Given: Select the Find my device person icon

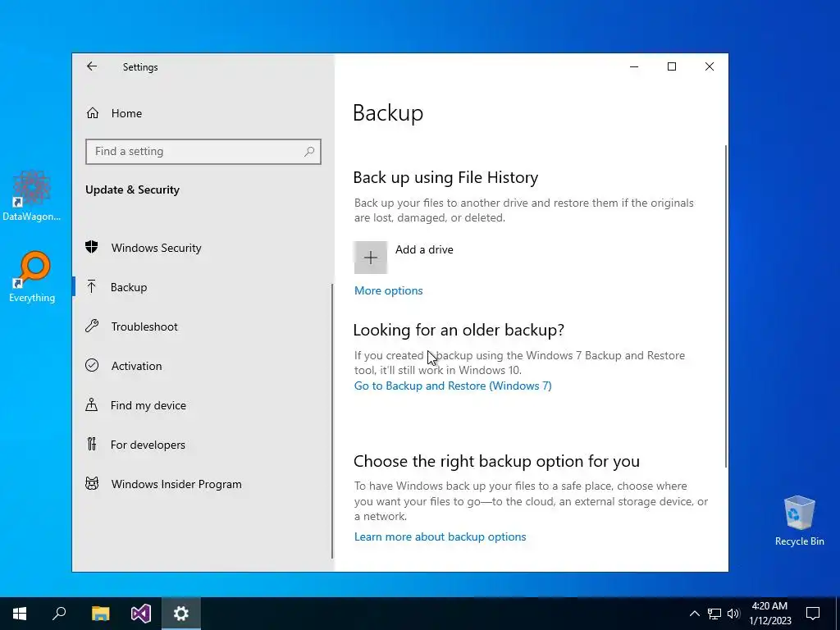Looking at the screenshot, I should [x=92, y=404].
